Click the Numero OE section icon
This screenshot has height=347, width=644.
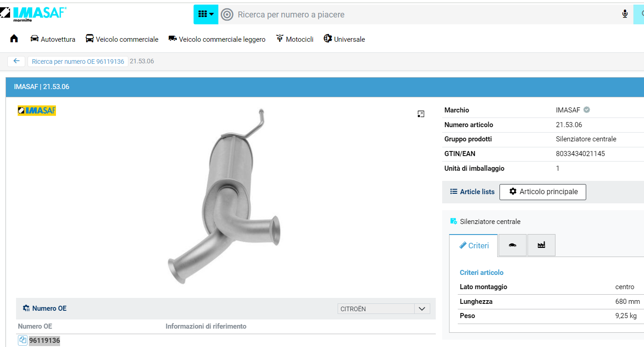[x=26, y=308]
